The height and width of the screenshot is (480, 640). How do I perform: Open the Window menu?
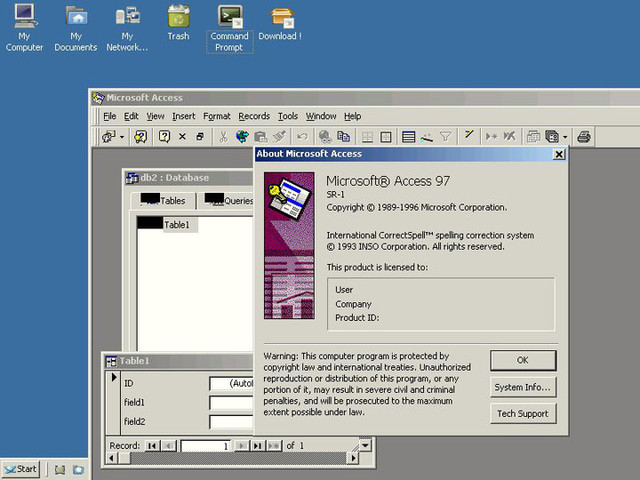[x=321, y=116]
